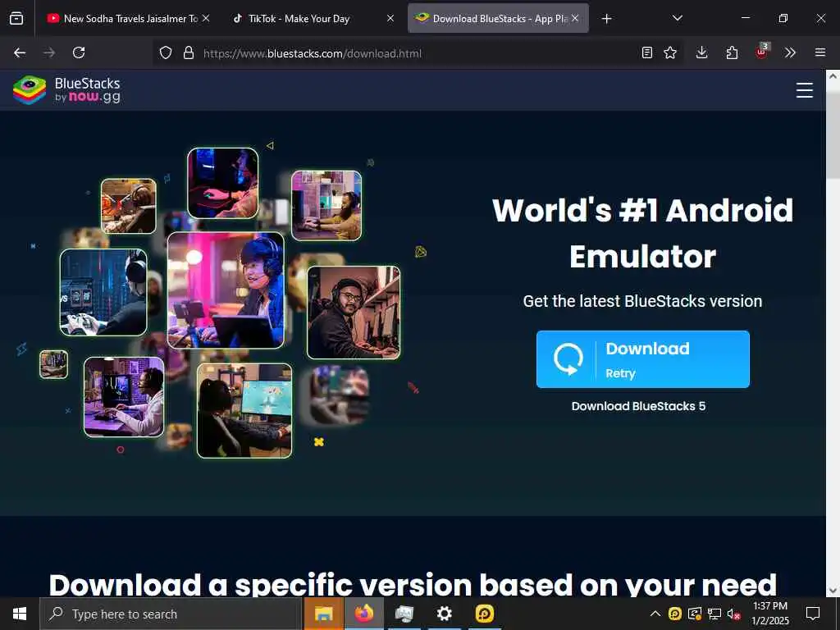This screenshot has width=840, height=630.
Task: Open Firefox application menu
Action: tap(820, 52)
